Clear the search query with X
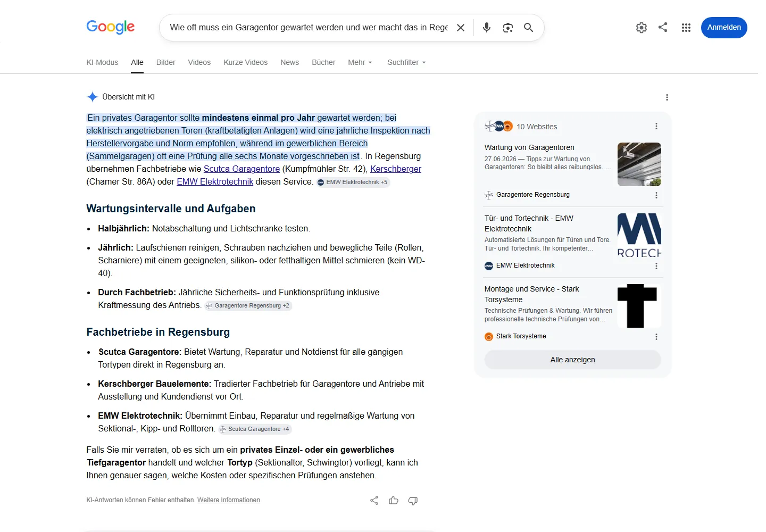This screenshot has height=532, width=766. [x=461, y=28]
